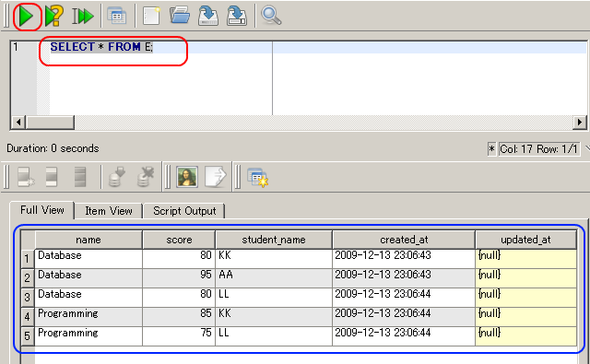Click 'KK' student_name cell in row 4
The image size is (590, 364).
coord(274,317)
